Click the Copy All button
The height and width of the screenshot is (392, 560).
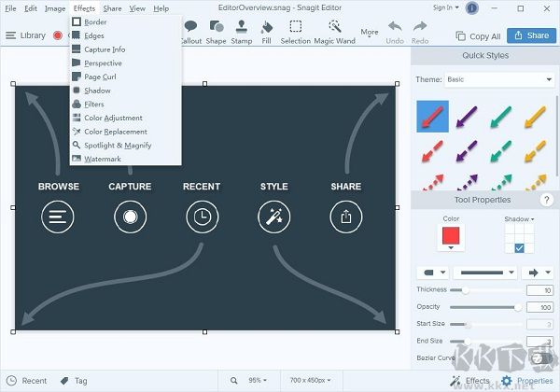point(477,36)
